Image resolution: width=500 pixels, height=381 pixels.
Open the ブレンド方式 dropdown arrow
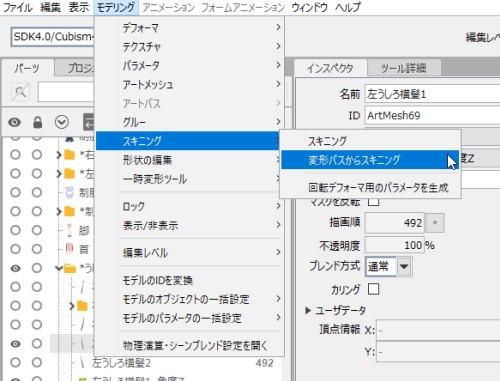pyautogui.click(x=404, y=266)
